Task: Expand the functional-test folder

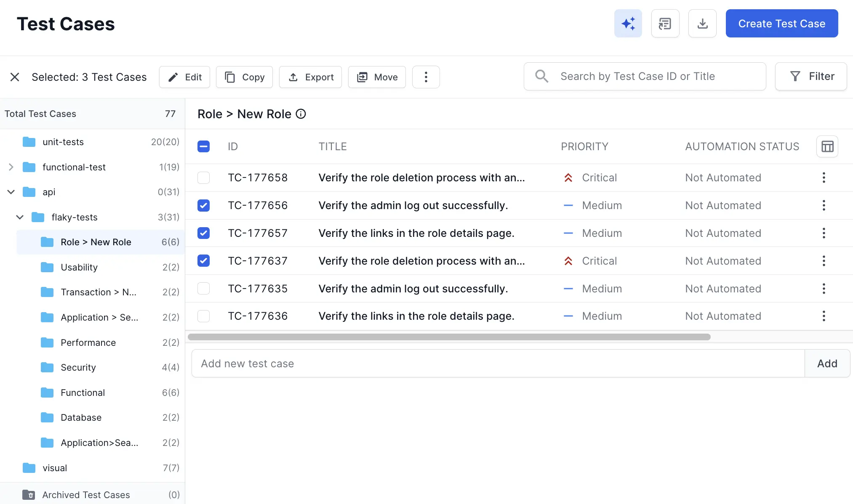Action: 11,167
